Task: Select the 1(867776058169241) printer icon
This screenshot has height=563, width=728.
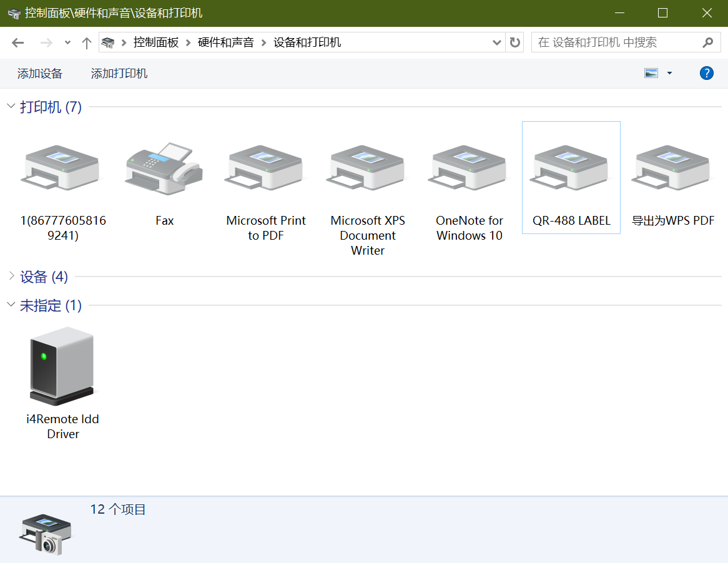Action: [x=61, y=167]
